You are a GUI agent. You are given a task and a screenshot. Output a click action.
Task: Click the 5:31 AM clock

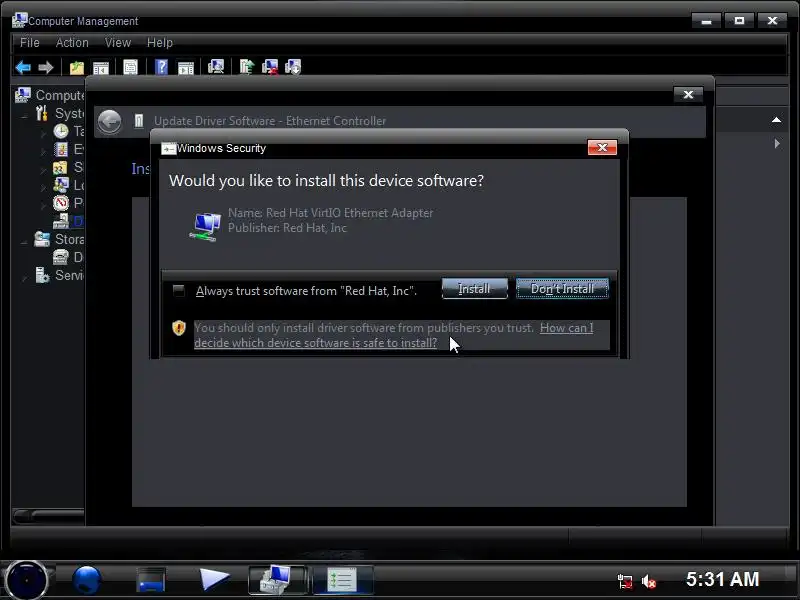(722, 580)
